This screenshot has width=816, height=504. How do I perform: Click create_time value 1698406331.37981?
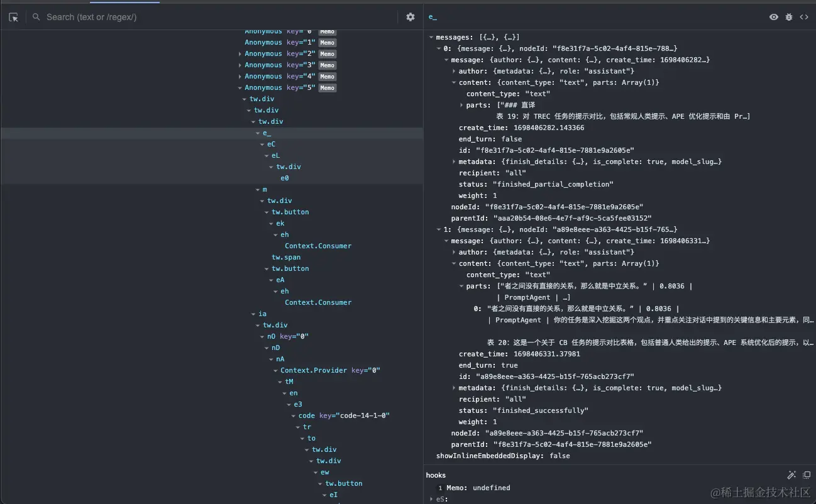pyautogui.click(x=547, y=354)
